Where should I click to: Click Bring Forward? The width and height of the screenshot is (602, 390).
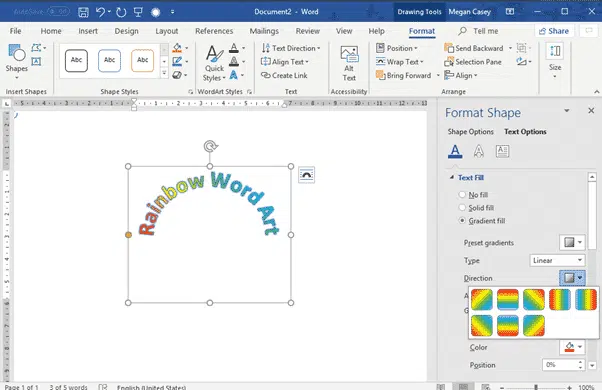404,76
